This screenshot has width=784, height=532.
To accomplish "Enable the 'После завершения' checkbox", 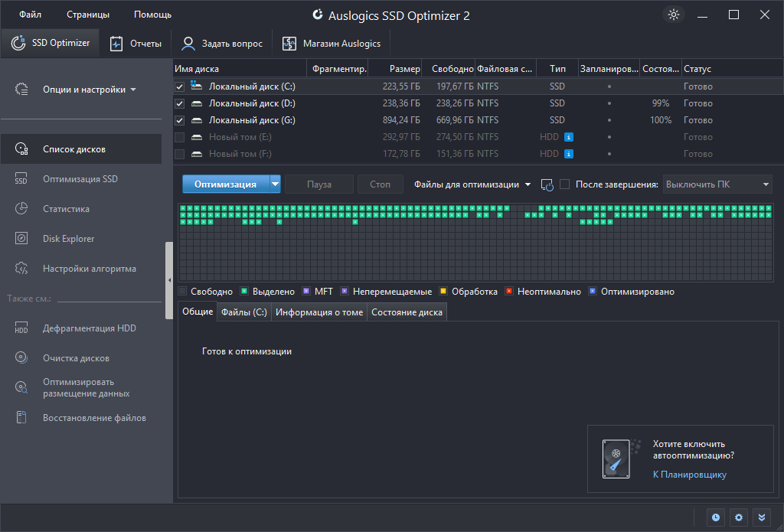I will (564, 184).
